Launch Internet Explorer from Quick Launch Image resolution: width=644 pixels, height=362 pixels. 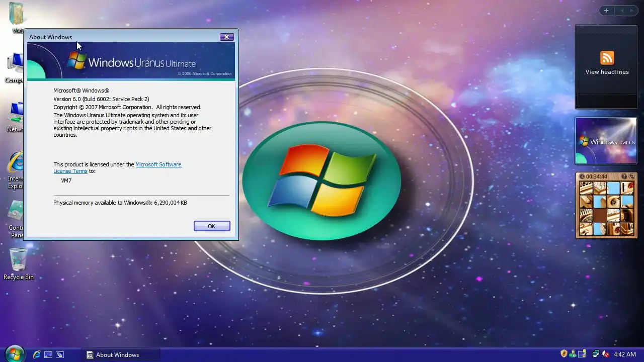[37, 354]
